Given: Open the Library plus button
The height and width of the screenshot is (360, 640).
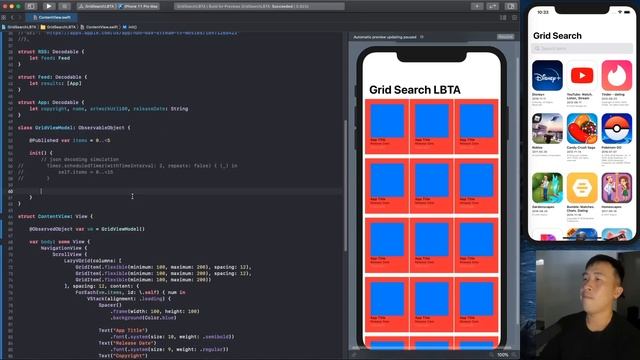Looking at the screenshot, I should [x=477, y=6].
